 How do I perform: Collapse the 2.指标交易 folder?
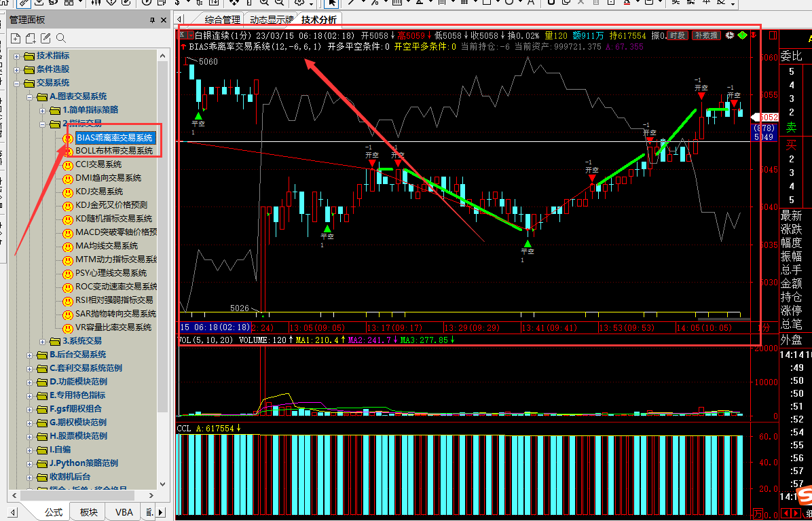43,124
